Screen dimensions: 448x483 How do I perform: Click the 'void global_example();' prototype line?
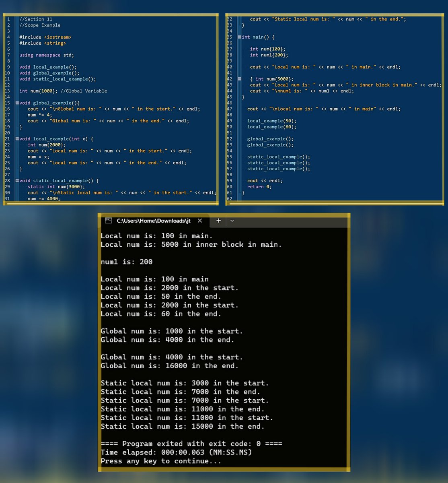(49, 73)
